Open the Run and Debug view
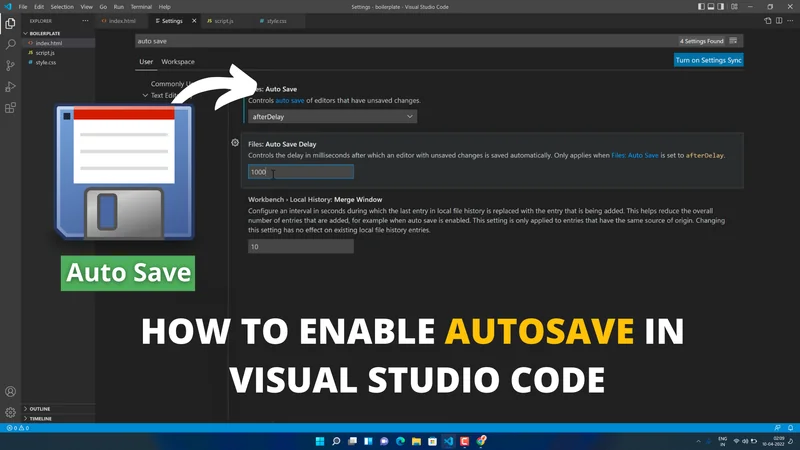The width and height of the screenshot is (800, 450). coord(10,86)
